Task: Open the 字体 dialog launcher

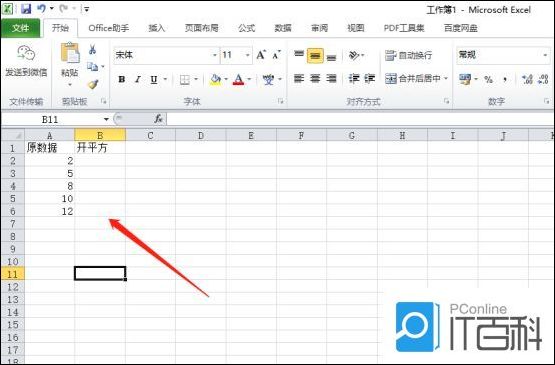Action: pos(281,102)
